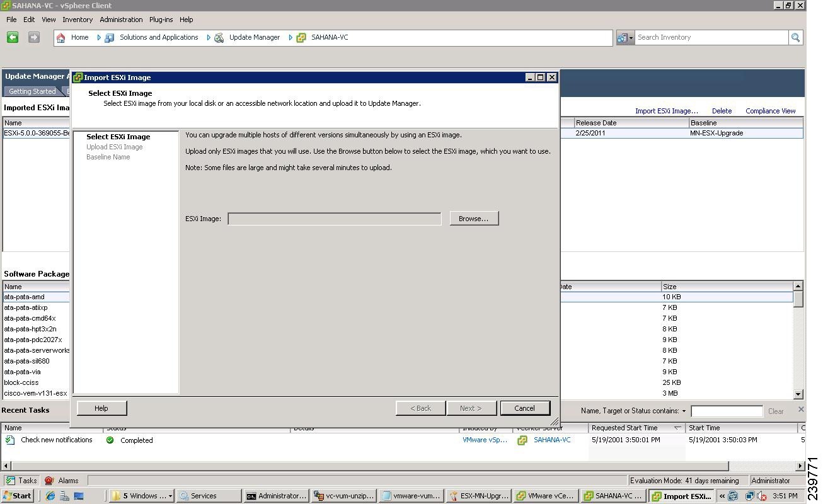823x504 pixels.
Task: Click the vCenter server icon beside SAHANA-VC
Action: tap(522, 440)
